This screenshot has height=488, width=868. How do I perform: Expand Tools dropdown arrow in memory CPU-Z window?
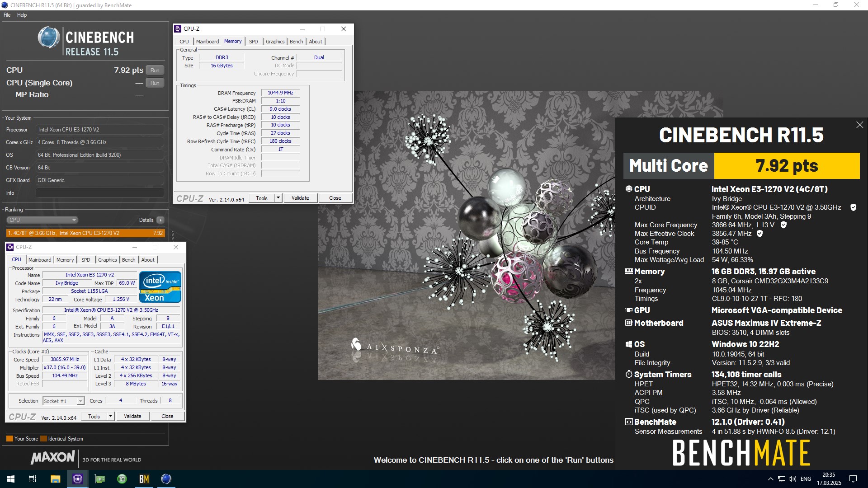(x=278, y=198)
